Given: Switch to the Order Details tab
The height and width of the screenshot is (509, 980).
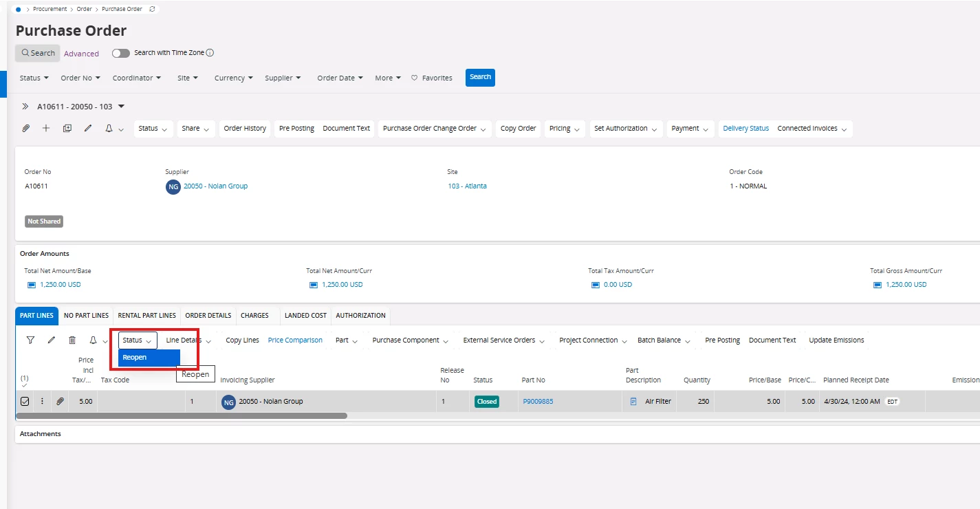Looking at the screenshot, I should click(x=208, y=316).
